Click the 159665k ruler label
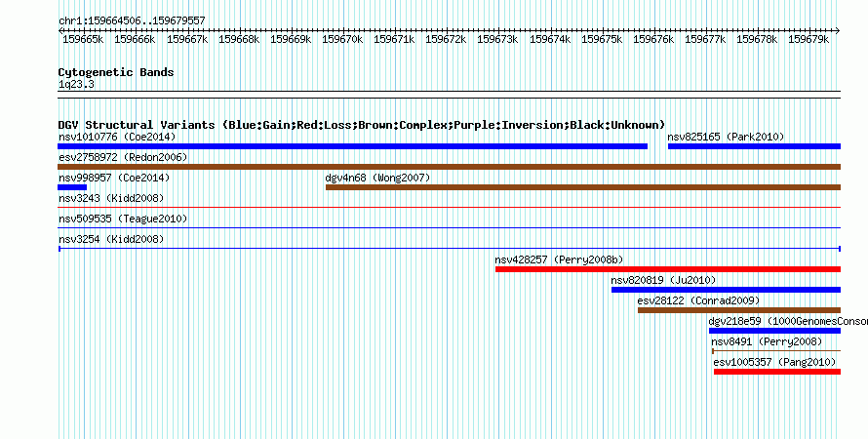 tap(83, 39)
